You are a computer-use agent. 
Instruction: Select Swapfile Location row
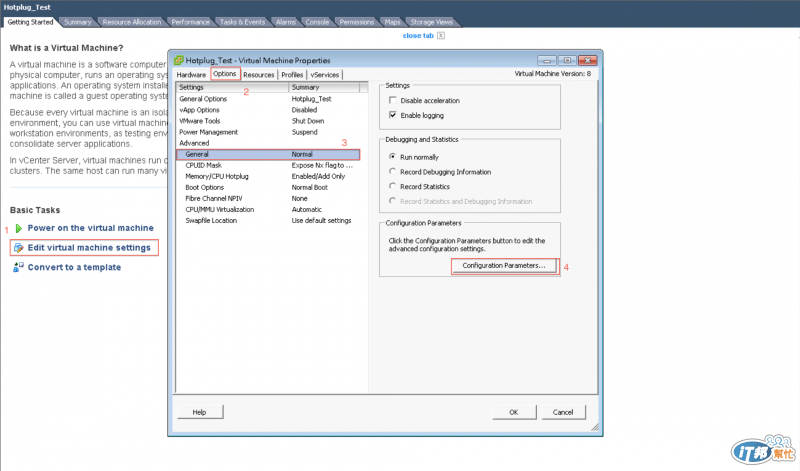[x=268, y=221]
